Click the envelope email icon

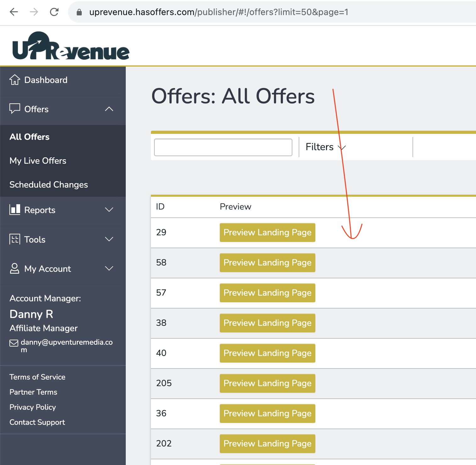(14, 343)
